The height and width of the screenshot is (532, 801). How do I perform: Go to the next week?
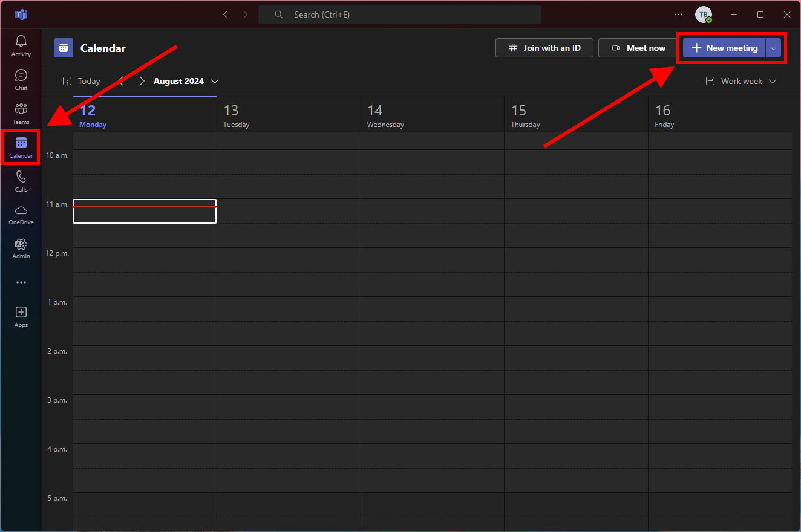(142, 81)
